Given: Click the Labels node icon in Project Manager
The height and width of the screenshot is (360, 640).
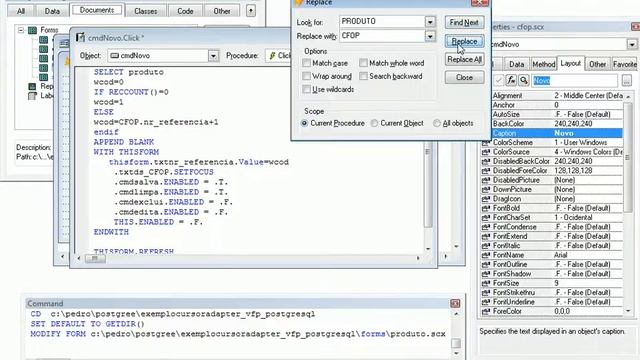Looking at the screenshot, I should (x=32, y=96).
